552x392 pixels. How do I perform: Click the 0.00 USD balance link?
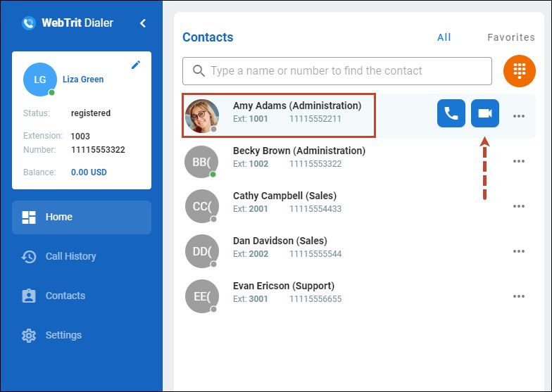tap(89, 172)
